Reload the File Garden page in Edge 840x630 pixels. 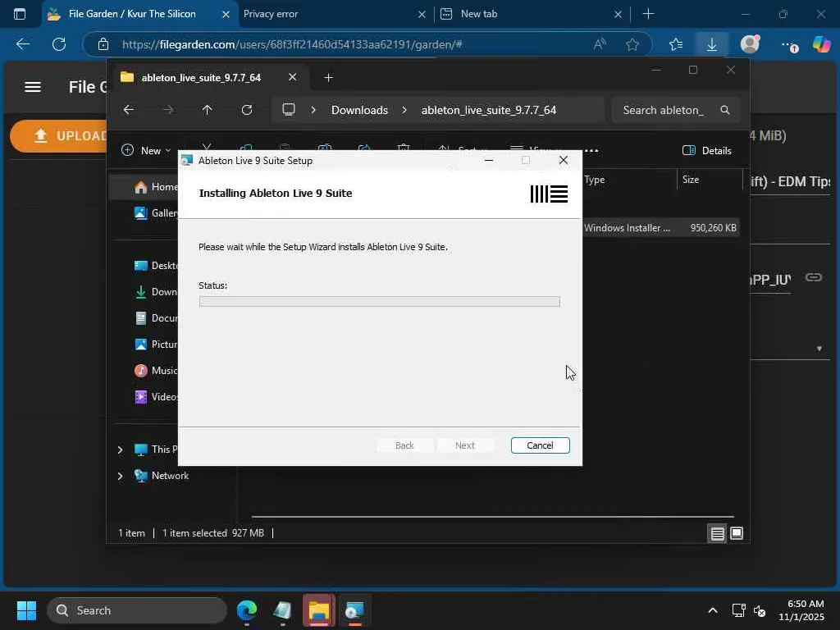coord(59,44)
